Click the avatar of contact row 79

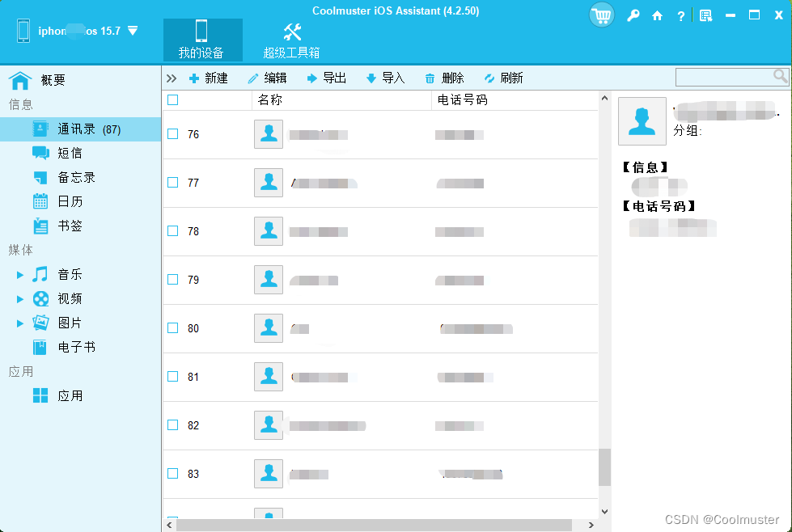[x=269, y=279]
